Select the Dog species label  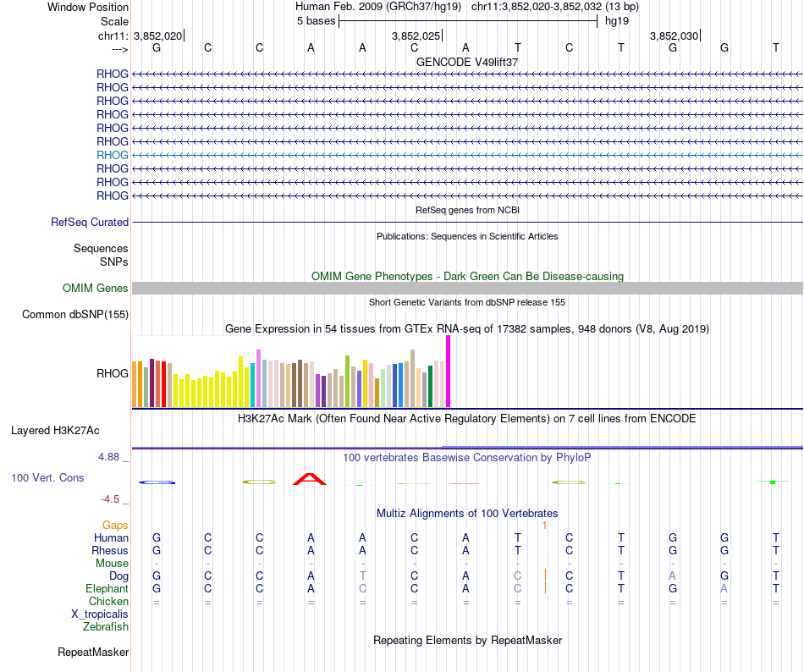(118, 576)
